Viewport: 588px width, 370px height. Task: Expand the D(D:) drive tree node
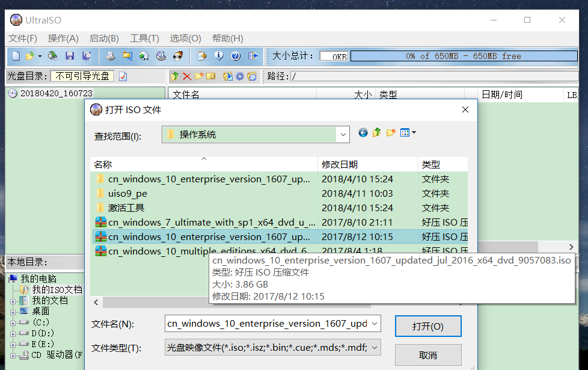(13, 334)
